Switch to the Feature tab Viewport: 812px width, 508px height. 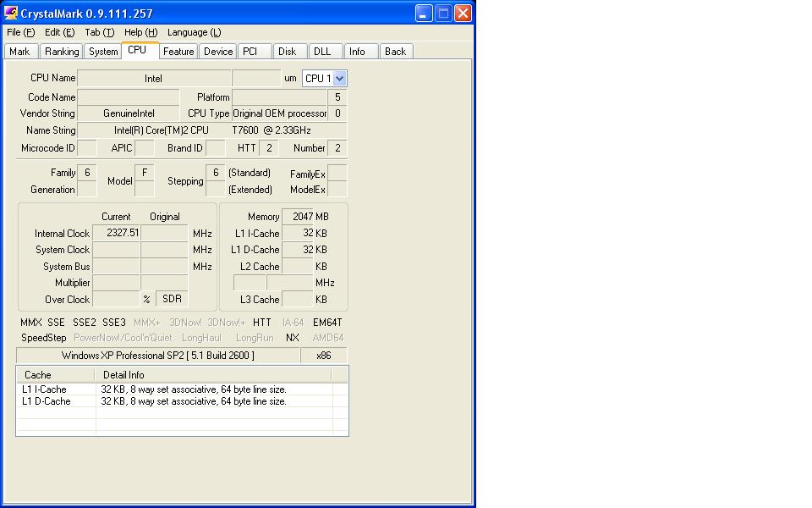[x=178, y=52]
